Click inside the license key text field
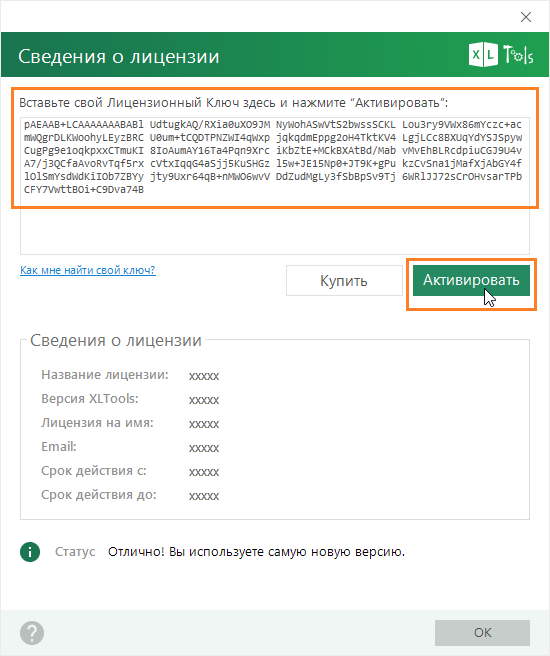Screen dimensions: 550x656 [x=275, y=185]
